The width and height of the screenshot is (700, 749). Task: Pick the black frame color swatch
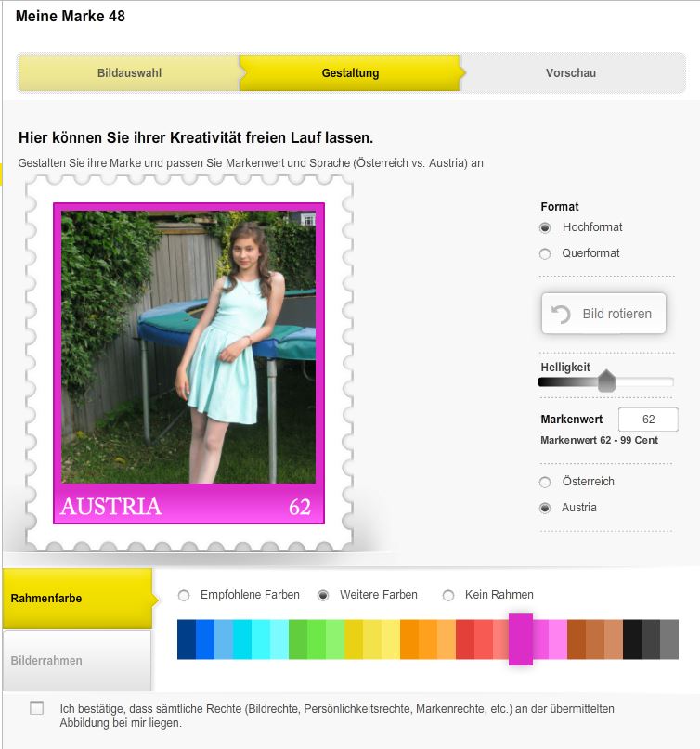[x=632, y=639]
